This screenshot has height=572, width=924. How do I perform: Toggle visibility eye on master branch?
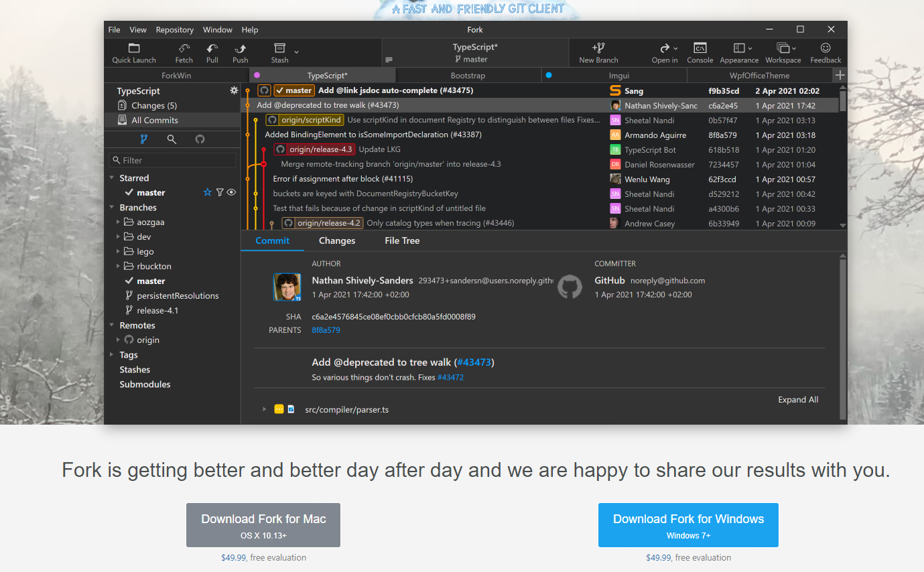(x=231, y=192)
